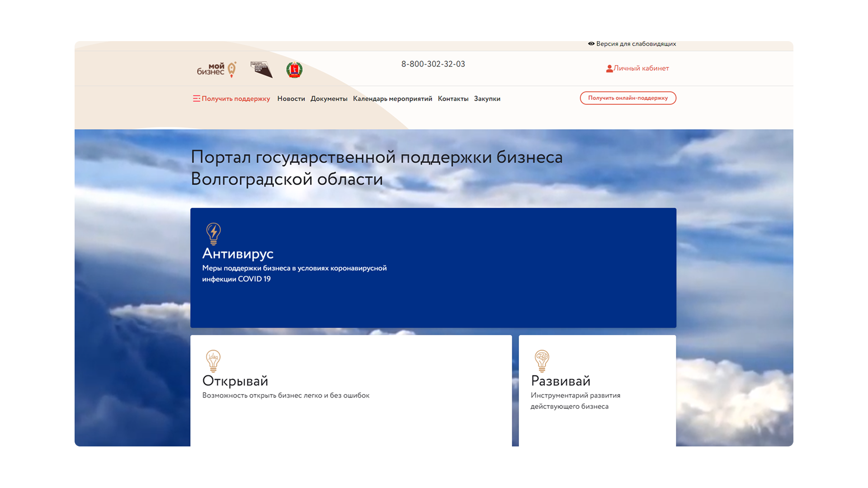
Task: Open Личный кабинет
Action: 641,68
